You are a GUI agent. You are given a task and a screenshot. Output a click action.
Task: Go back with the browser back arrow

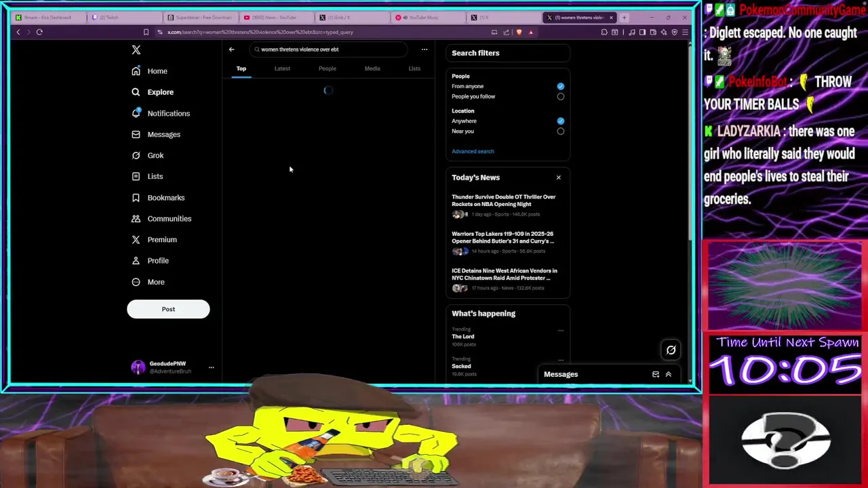click(18, 32)
